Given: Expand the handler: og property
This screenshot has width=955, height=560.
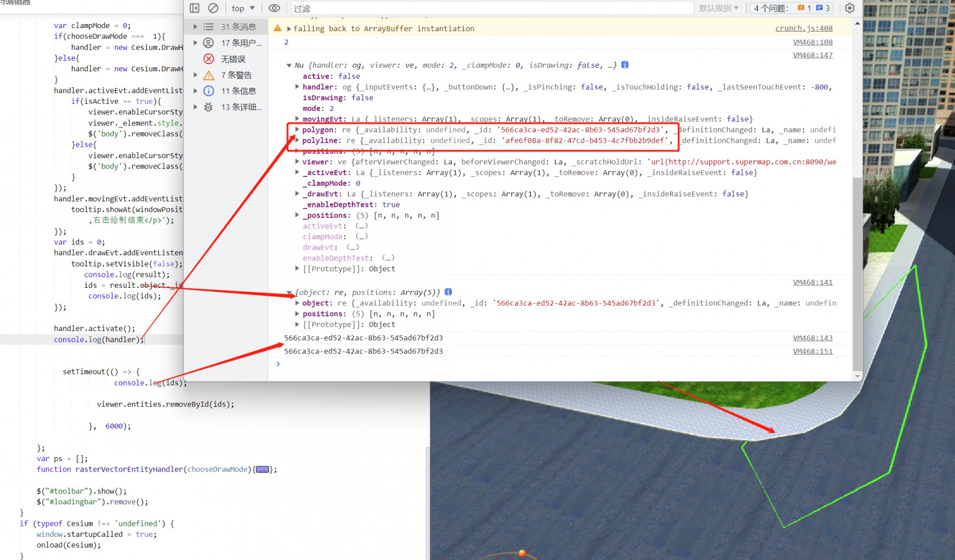Looking at the screenshot, I should click(x=297, y=87).
